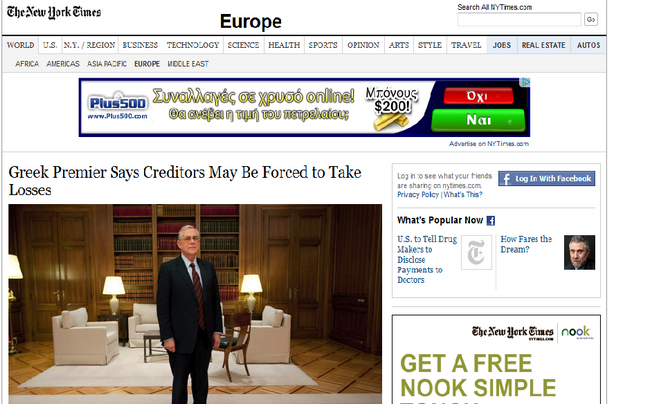Click the search NYTimes.com input field
Viewport: 648px width, 404px height.
[519, 19]
